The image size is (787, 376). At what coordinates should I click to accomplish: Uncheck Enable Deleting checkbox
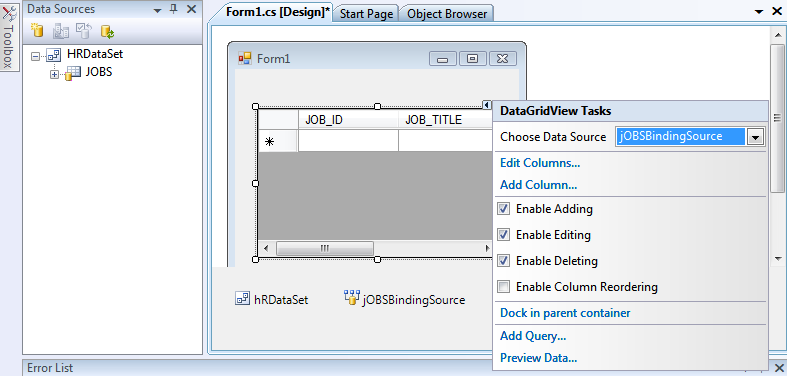click(503, 261)
